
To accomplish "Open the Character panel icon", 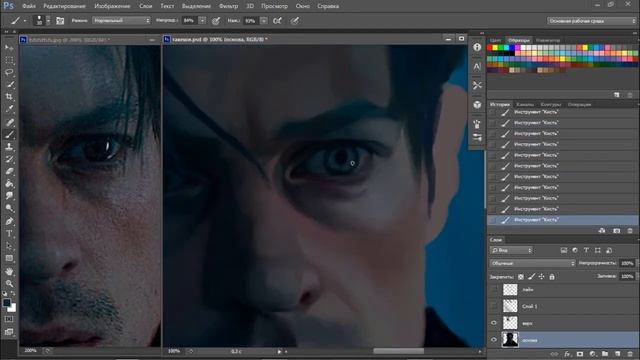I will (477, 66).
